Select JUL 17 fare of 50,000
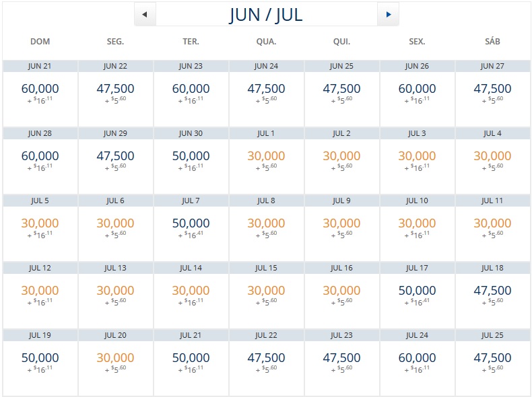This screenshot has width=532, height=397. (417, 295)
